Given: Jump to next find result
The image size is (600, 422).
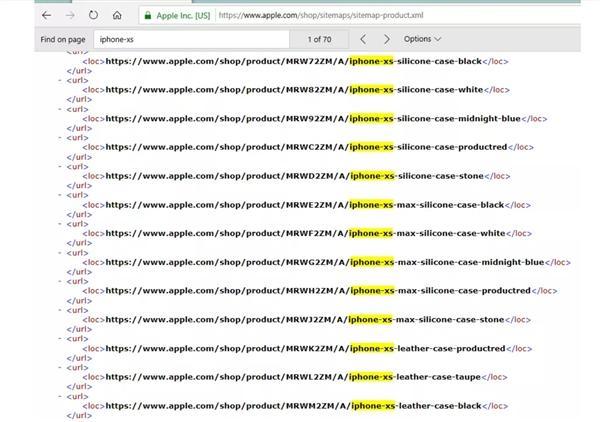Looking at the screenshot, I should point(387,39).
